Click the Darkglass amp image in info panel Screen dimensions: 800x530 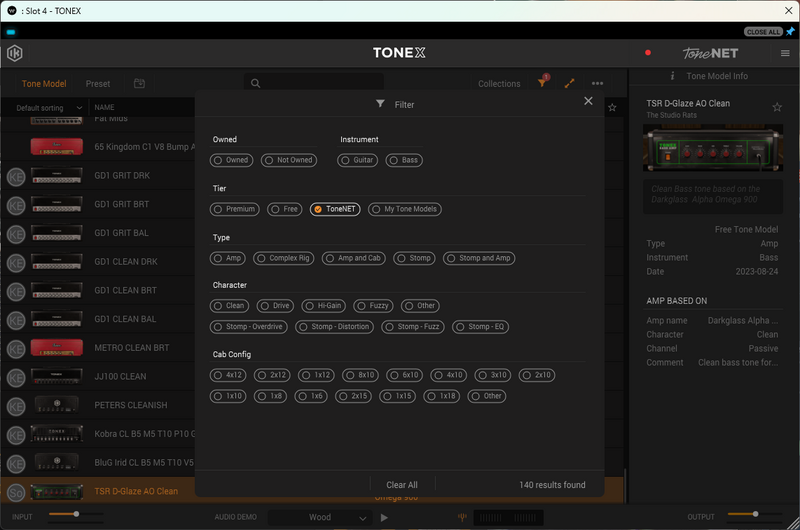point(713,148)
